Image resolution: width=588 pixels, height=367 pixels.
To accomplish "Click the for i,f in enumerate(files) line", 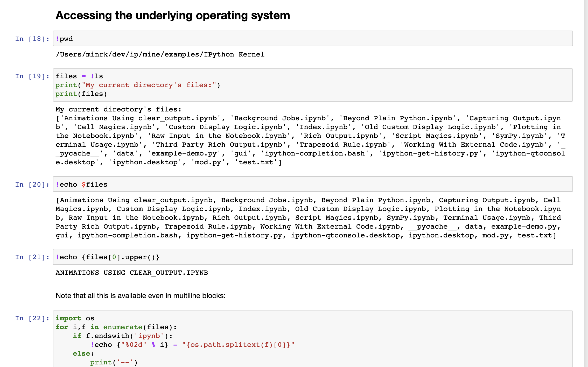I will pyautogui.click(x=116, y=327).
